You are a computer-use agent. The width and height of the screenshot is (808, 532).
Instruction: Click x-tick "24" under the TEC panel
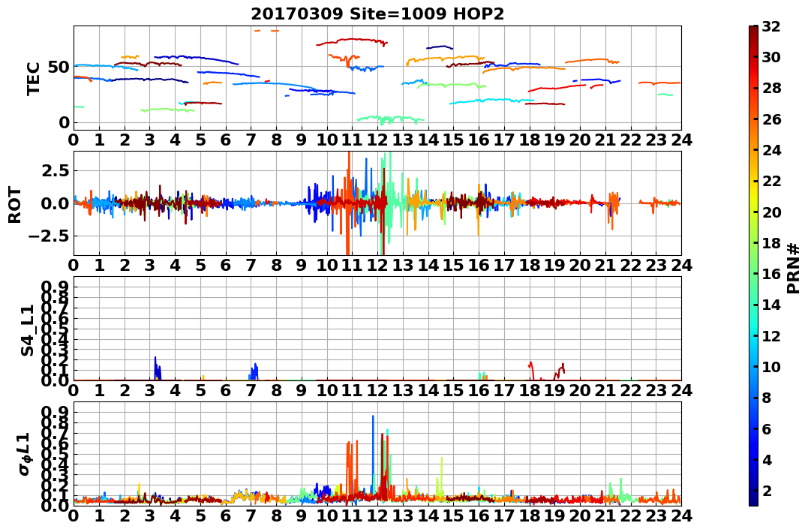click(682, 140)
